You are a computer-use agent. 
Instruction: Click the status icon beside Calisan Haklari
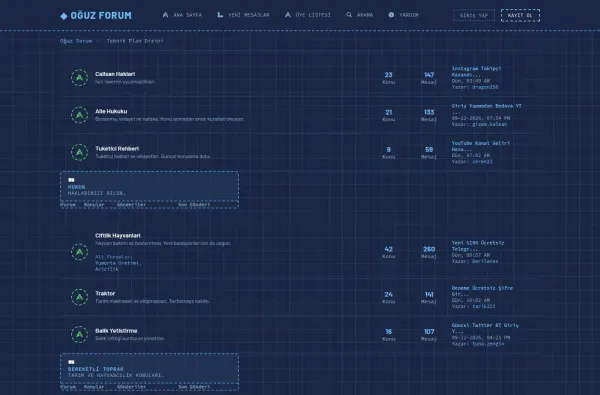80,78
